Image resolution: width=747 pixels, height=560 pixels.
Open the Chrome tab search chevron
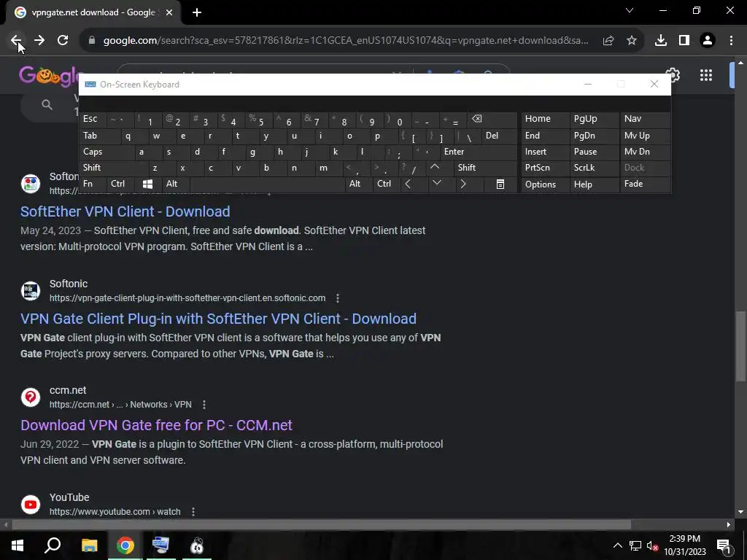point(630,10)
